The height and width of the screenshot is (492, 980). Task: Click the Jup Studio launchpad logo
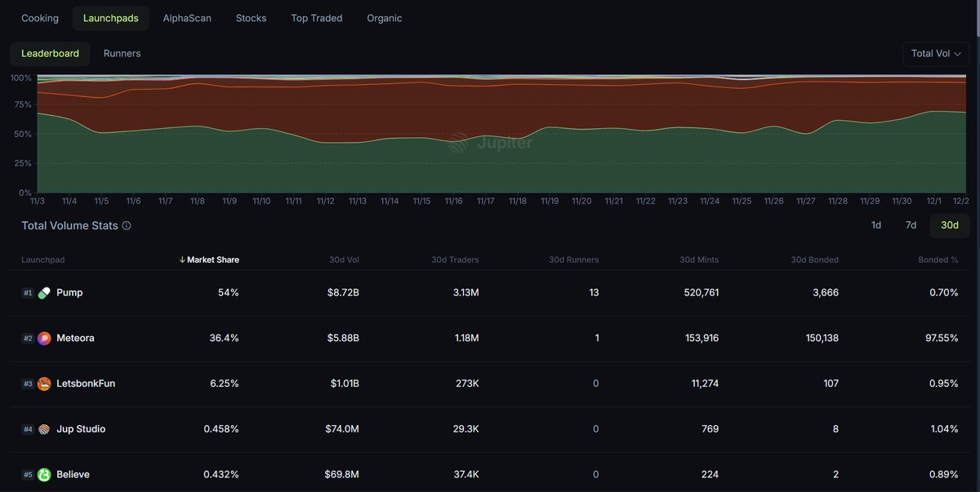[45, 428]
